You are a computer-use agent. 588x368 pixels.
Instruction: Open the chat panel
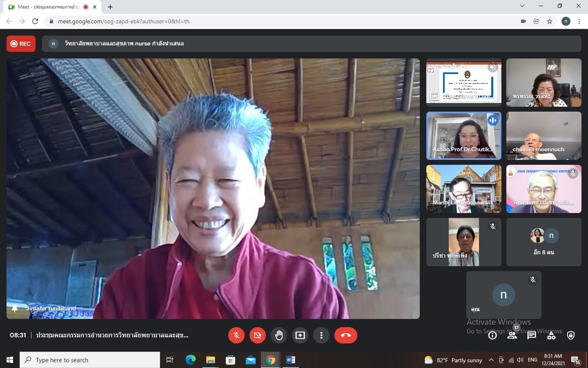point(531,336)
